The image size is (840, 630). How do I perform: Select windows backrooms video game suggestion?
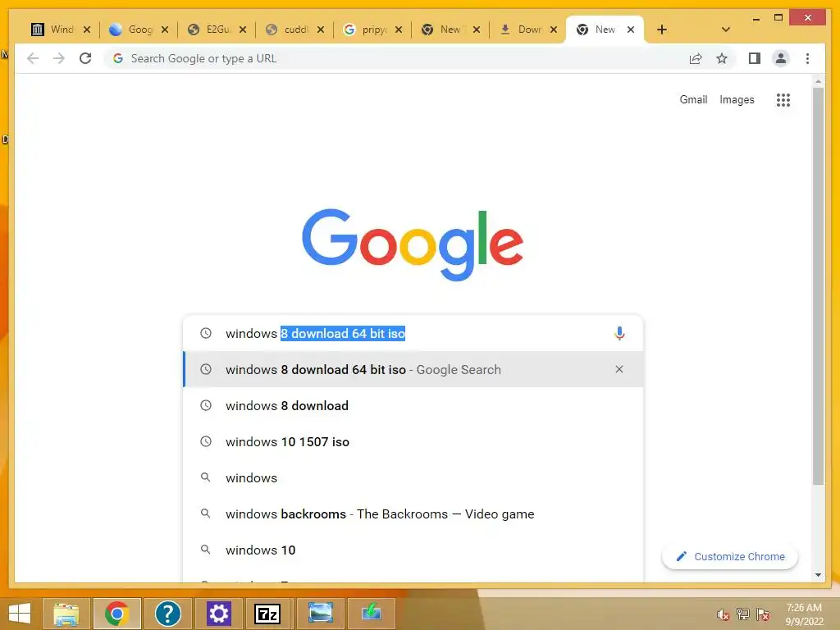413,514
